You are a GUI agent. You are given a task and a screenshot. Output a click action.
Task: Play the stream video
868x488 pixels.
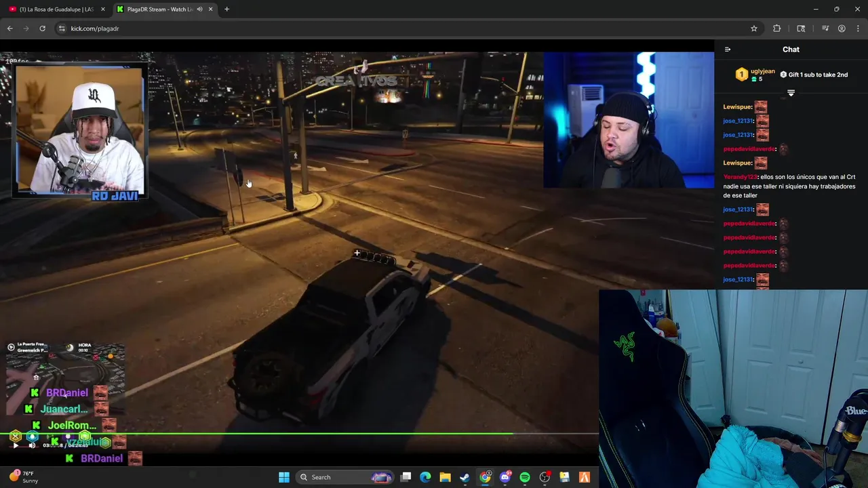click(15, 445)
